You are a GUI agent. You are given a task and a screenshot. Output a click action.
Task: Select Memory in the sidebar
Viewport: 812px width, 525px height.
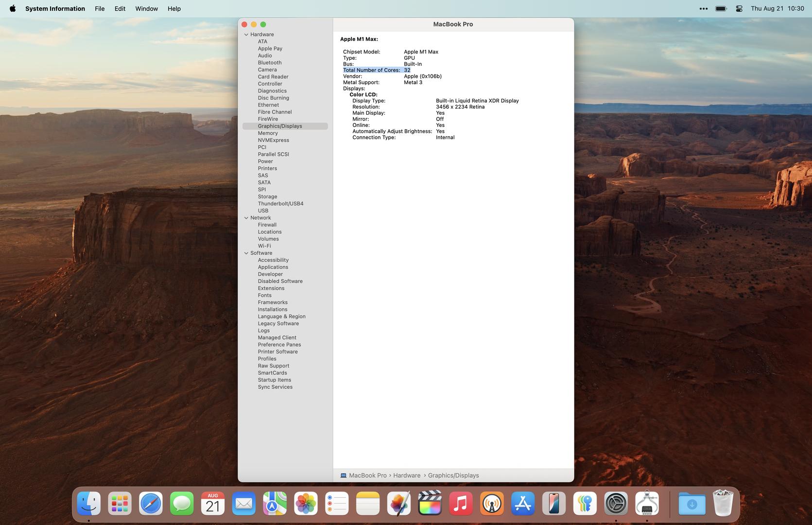click(x=268, y=133)
